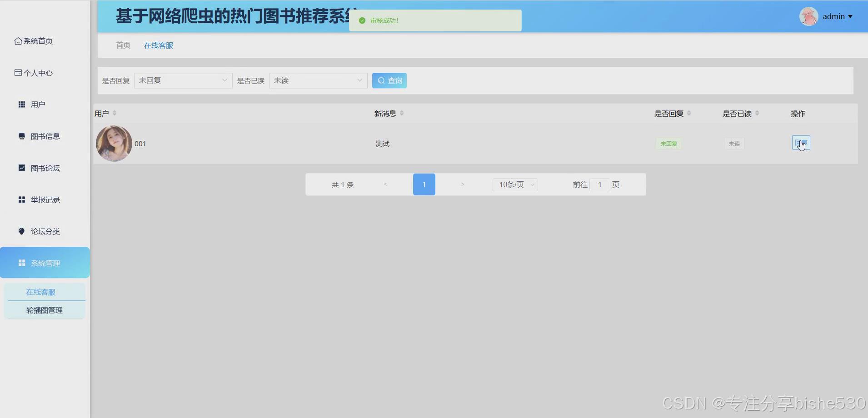Image resolution: width=868 pixels, height=418 pixels.
Task: Click the magnifier icon in 查询 button
Action: (381, 80)
